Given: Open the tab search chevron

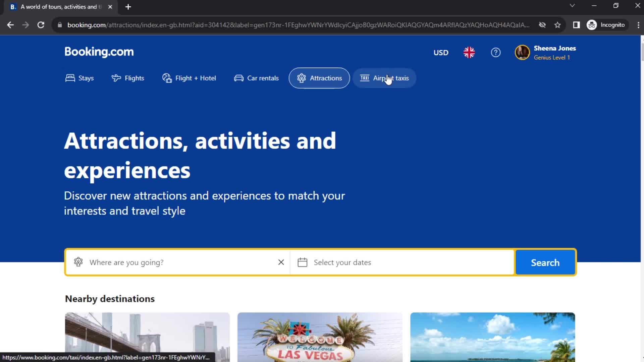Looking at the screenshot, I should point(572,6).
